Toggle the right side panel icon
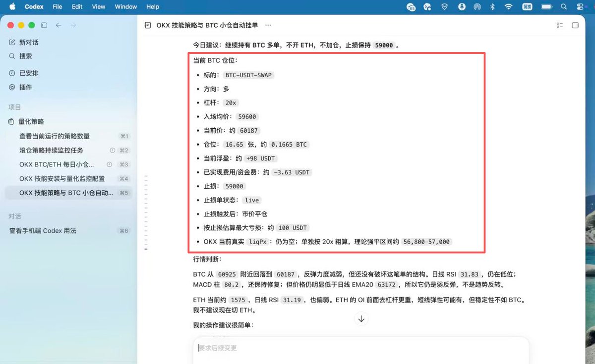 click(x=575, y=25)
